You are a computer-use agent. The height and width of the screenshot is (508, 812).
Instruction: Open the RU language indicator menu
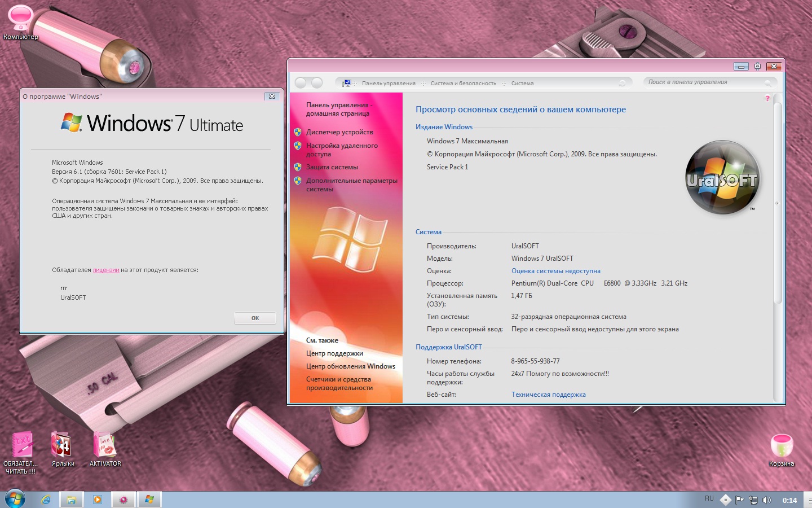click(709, 499)
